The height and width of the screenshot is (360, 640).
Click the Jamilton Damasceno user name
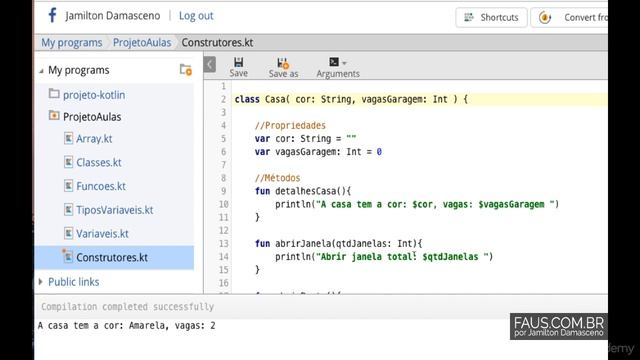tap(113, 16)
